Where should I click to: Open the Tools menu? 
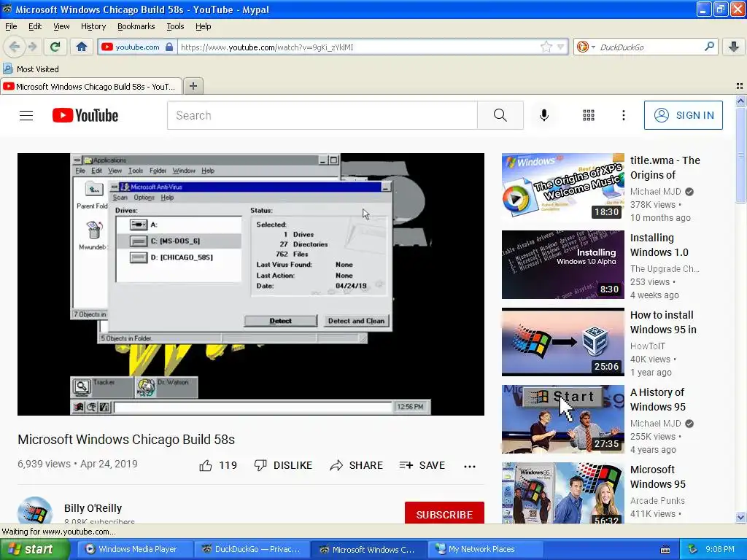[x=175, y=26]
